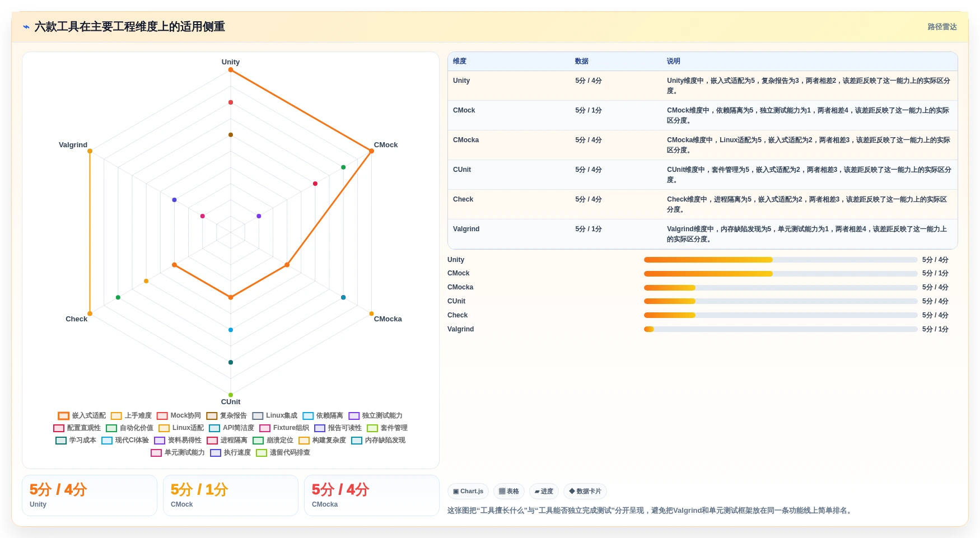Viewport: 980px width, 538px height.
Task: Select the 表格 tag chip
Action: coord(509,492)
